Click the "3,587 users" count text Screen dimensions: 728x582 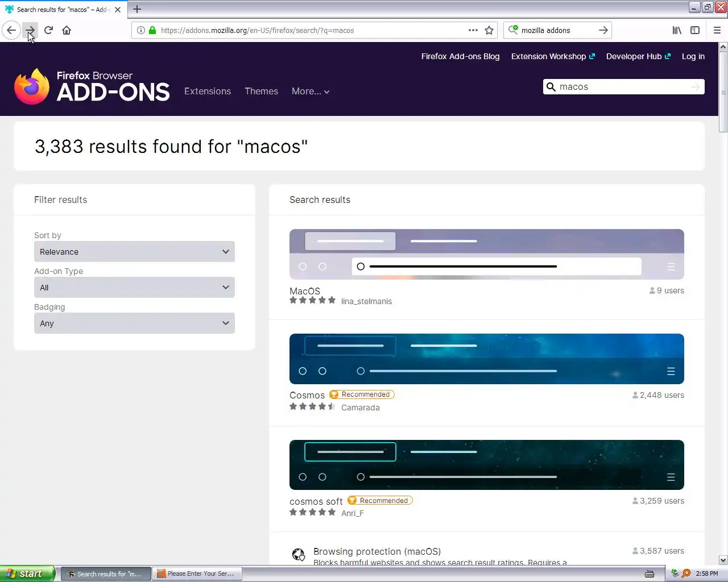point(662,551)
